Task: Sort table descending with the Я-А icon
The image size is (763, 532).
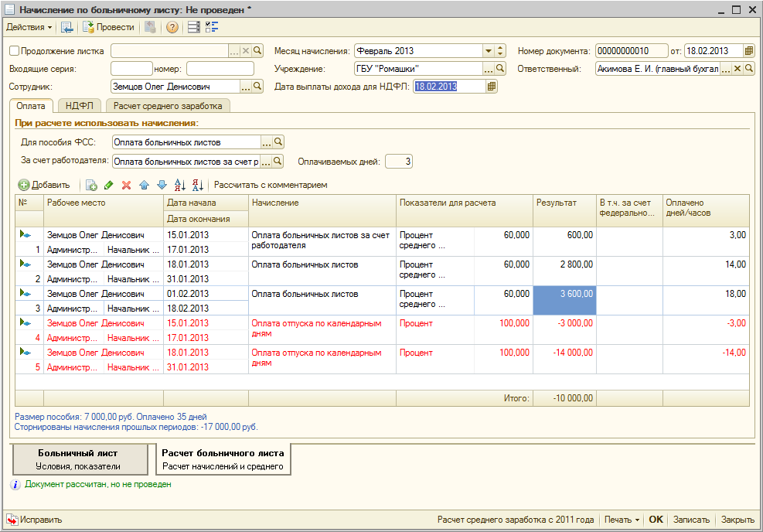Action: (197, 186)
